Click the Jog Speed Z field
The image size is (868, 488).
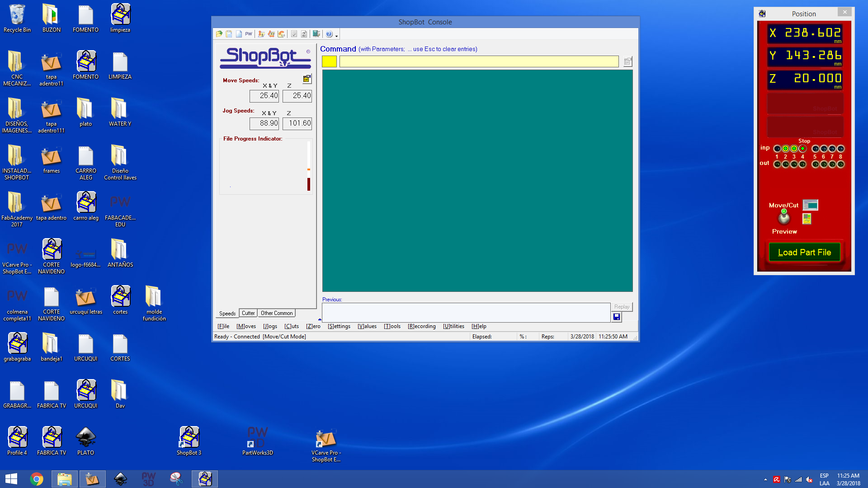297,123
